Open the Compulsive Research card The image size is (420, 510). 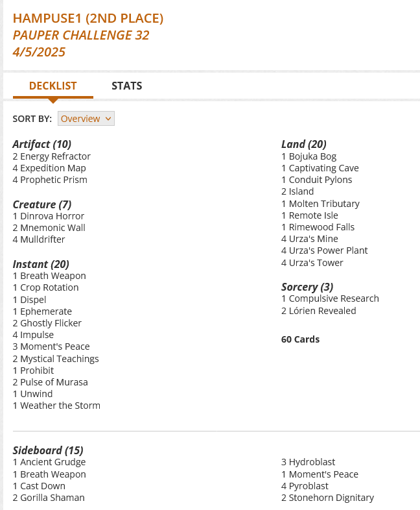pyautogui.click(x=334, y=298)
